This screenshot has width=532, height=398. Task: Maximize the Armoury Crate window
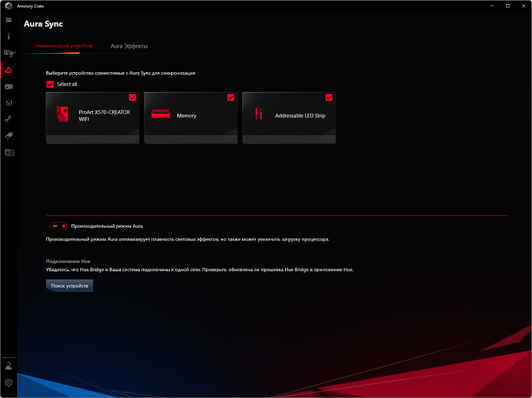(x=507, y=5)
